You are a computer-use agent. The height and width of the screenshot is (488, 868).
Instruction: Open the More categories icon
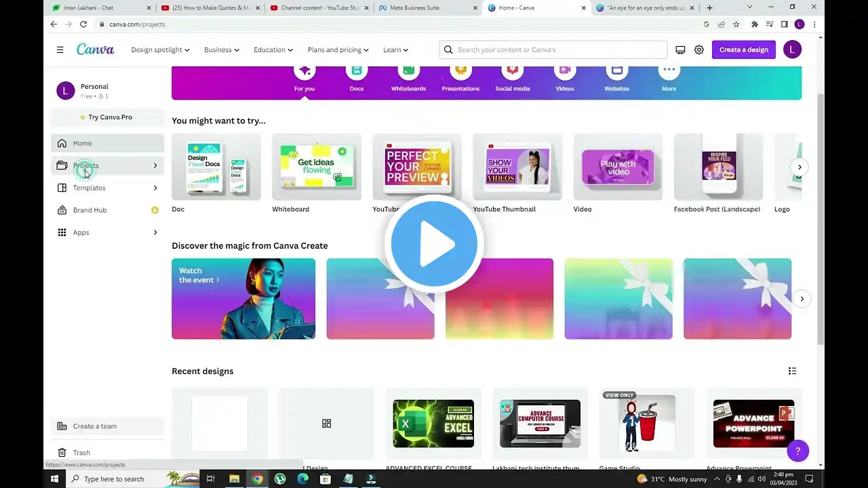pyautogui.click(x=669, y=70)
